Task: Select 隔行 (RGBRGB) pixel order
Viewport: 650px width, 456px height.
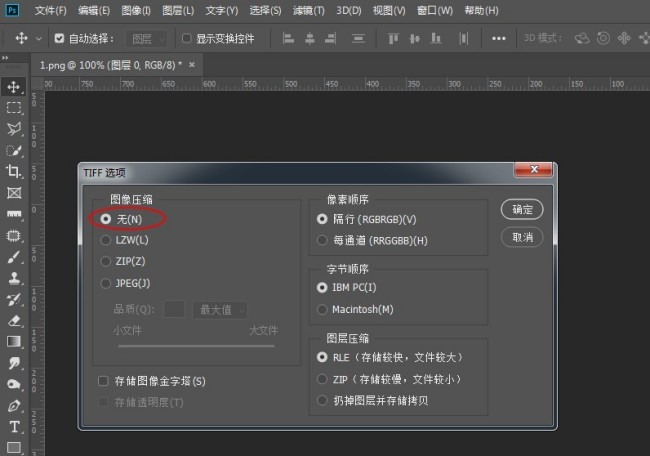Action: tap(322, 219)
